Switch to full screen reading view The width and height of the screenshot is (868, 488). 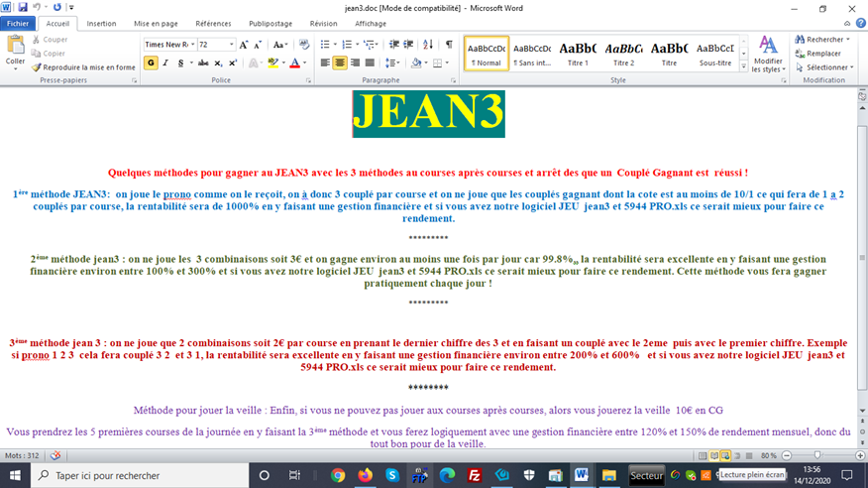[714, 456]
